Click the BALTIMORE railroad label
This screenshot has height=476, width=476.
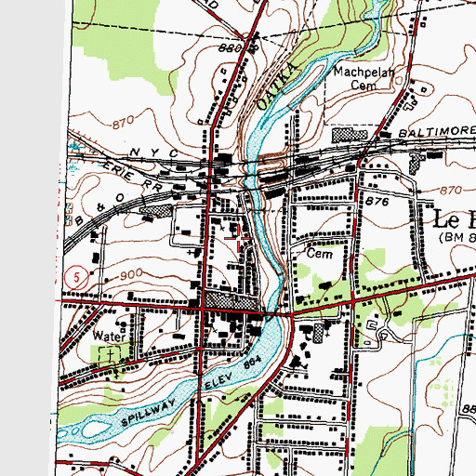click(437, 132)
